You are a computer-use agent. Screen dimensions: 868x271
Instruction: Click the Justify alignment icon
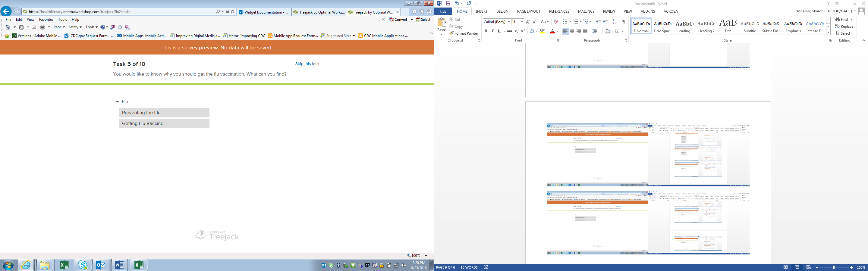[585, 31]
